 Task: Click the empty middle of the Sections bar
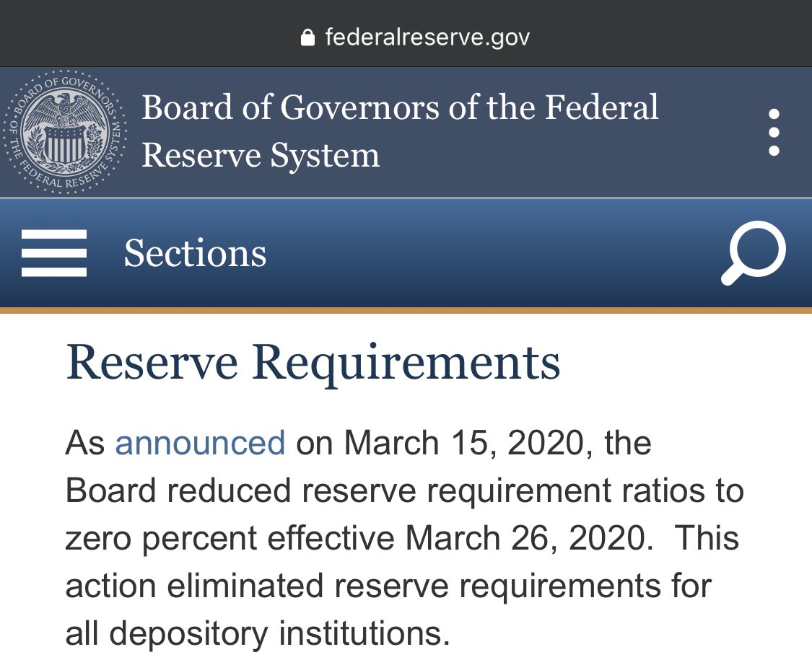click(x=491, y=253)
